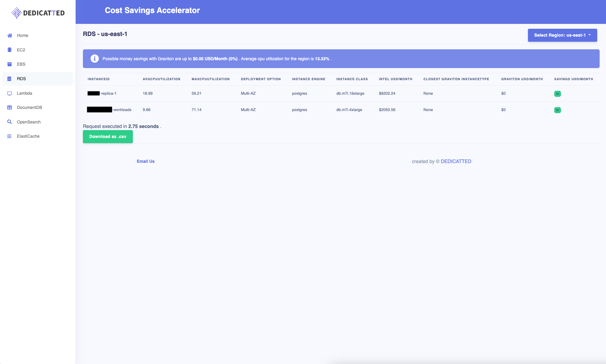Click the 2.75 seconds execution time text

pyautogui.click(x=143, y=126)
